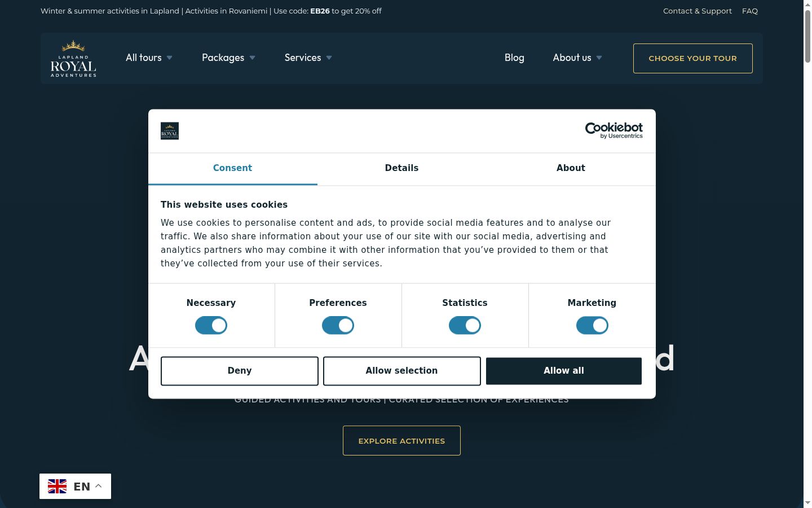
Task: Expand the All tours dropdown menu
Action: click(149, 58)
